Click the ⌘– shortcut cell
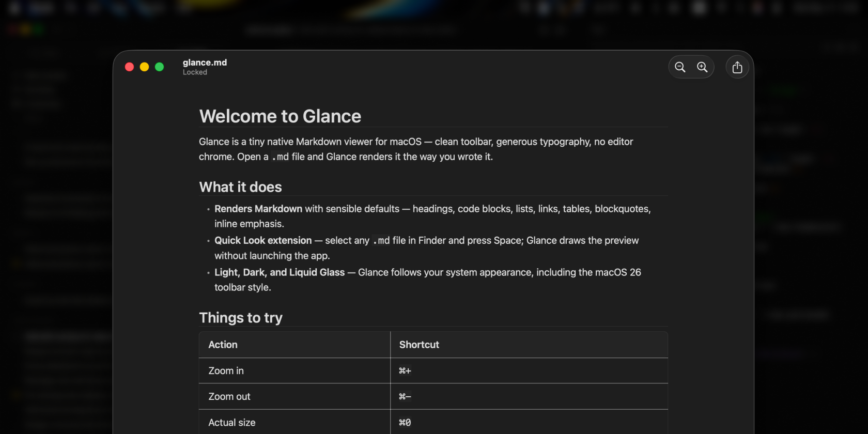This screenshot has height=434, width=868. pos(529,397)
